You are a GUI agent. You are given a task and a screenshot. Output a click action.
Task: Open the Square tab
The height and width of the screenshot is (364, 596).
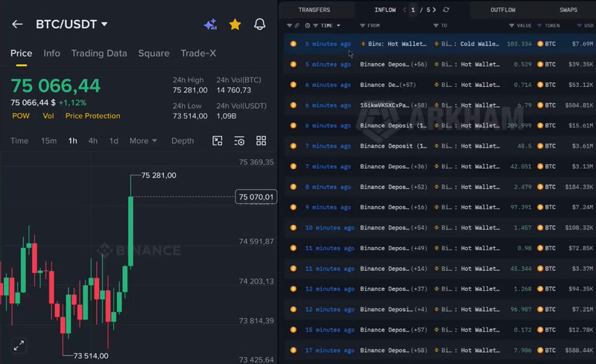(153, 54)
